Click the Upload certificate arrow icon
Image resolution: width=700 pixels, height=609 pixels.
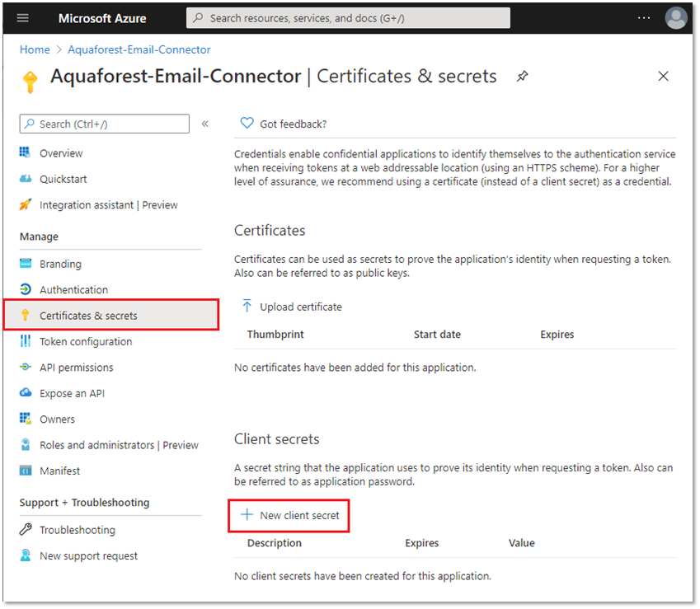tap(247, 307)
